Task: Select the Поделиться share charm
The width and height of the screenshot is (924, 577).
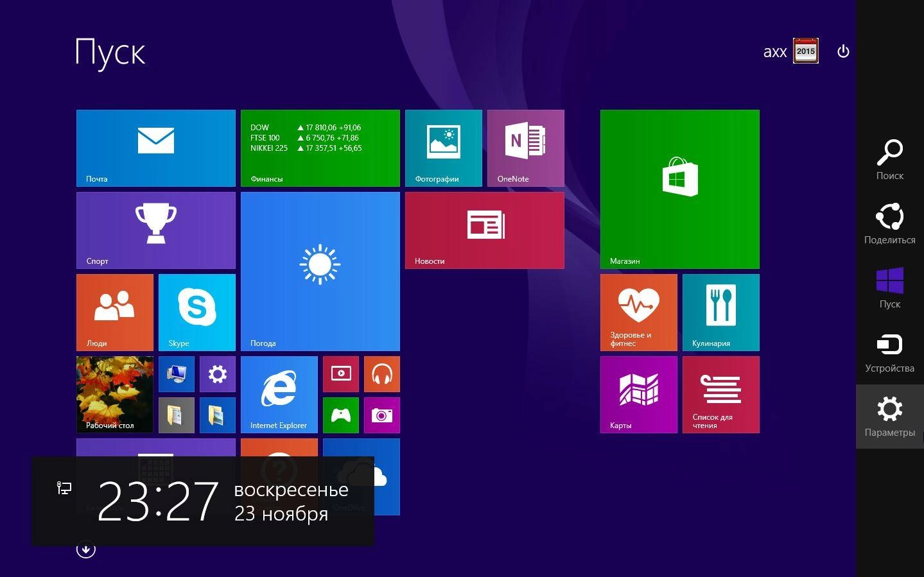Action: pos(890,224)
